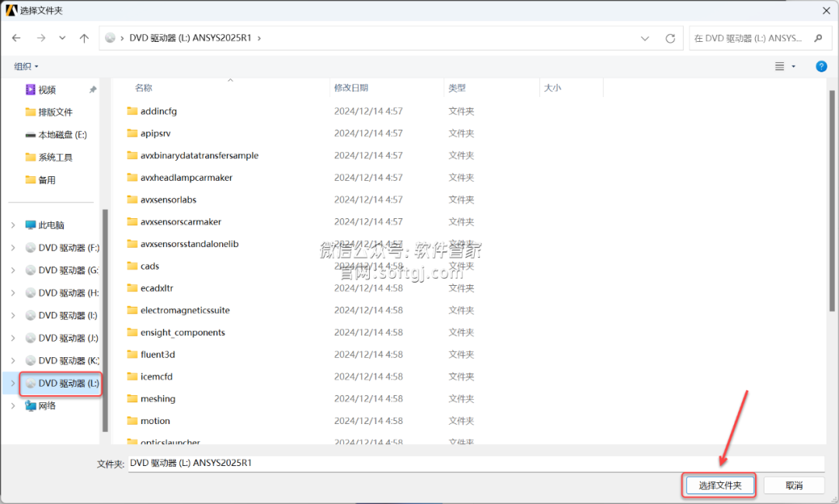Expand DVD 驱动器 (F:) node
Screen dimensions: 839x504
click(13, 248)
